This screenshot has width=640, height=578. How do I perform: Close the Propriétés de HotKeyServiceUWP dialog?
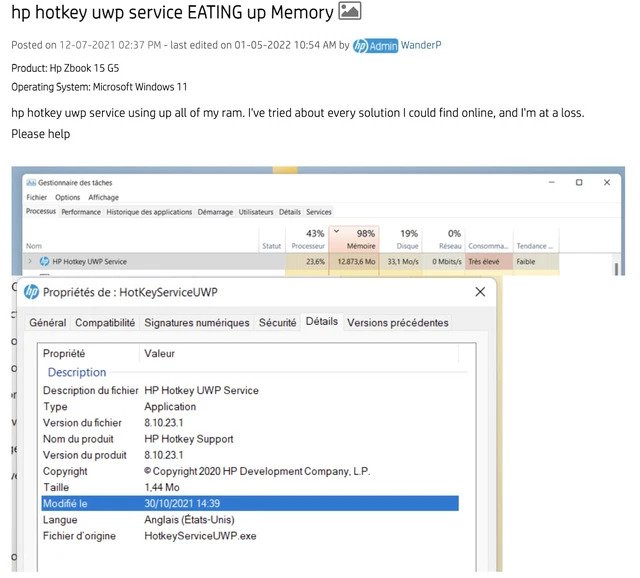point(480,291)
